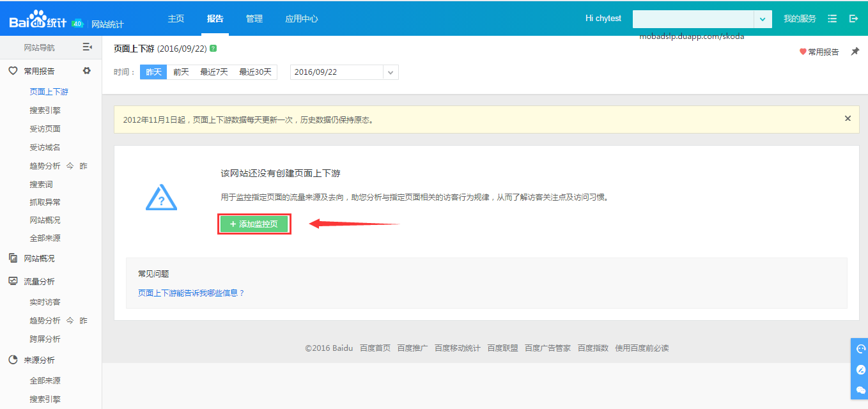The width and height of the screenshot is (868, 409).
Task: Click the logout icon in top-right corner
Action: click(853, 19)
